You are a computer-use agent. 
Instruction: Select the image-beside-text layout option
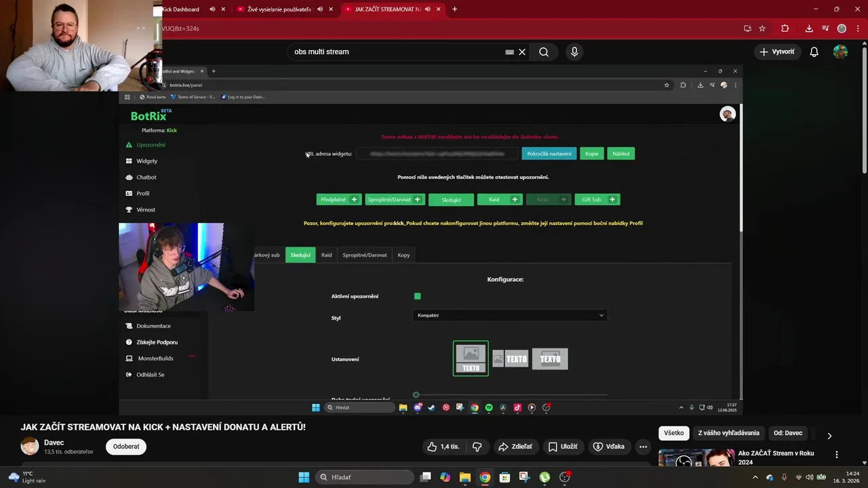pyautogui.click(x=510, y=359)
